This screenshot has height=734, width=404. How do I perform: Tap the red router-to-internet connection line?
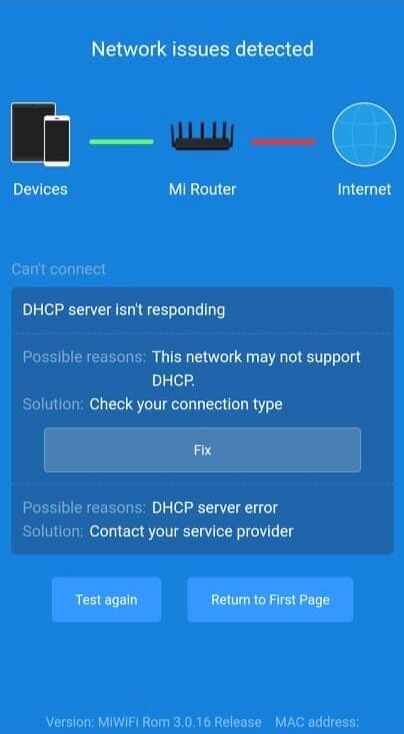point(283,141)
